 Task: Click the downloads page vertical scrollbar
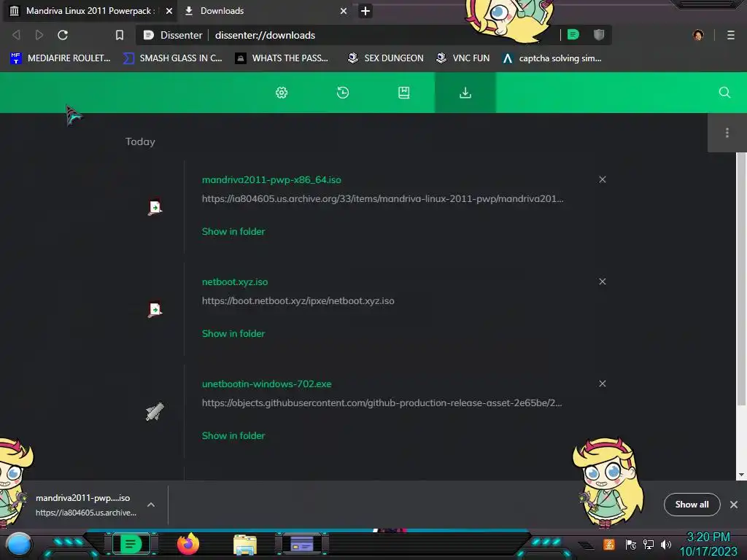[741, 280]
